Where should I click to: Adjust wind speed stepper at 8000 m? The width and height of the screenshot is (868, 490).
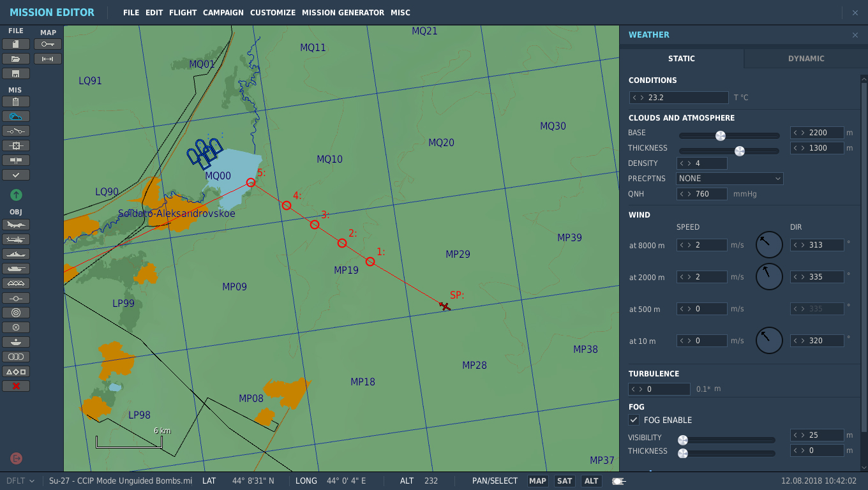686,245
